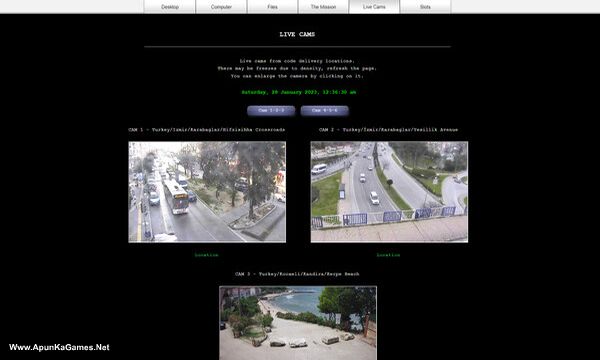Click the green date and time text

coord(298,92)
